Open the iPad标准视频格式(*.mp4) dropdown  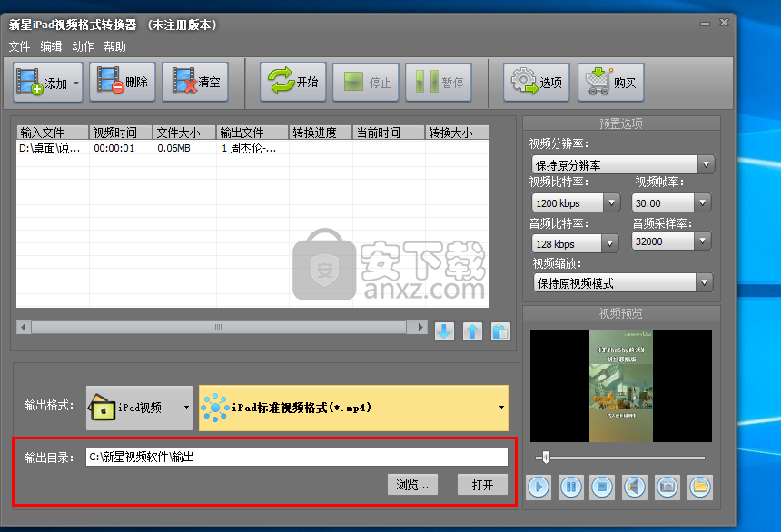click(353, 408)
